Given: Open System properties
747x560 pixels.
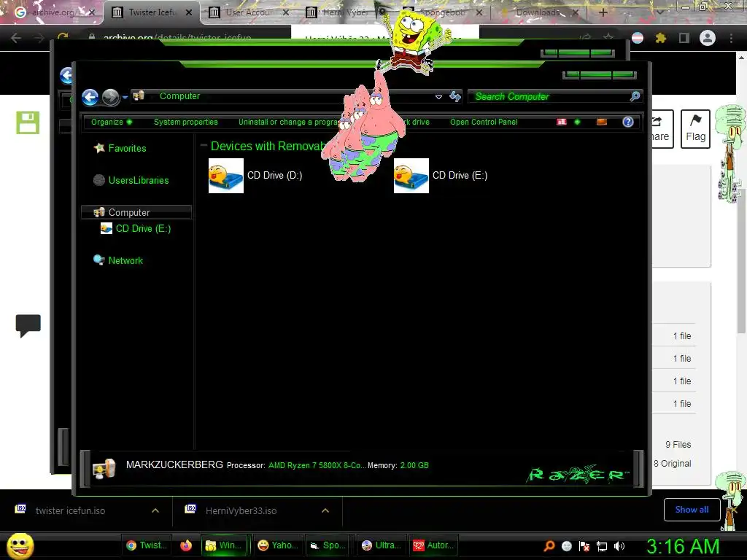Looking at the screenshot, I should (186, 122).
